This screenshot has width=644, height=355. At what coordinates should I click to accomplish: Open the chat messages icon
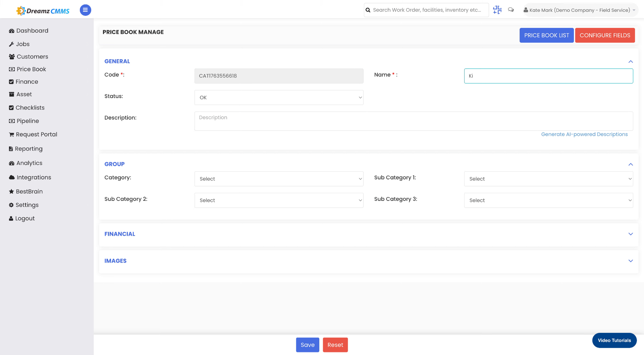(x=511, y=10)
